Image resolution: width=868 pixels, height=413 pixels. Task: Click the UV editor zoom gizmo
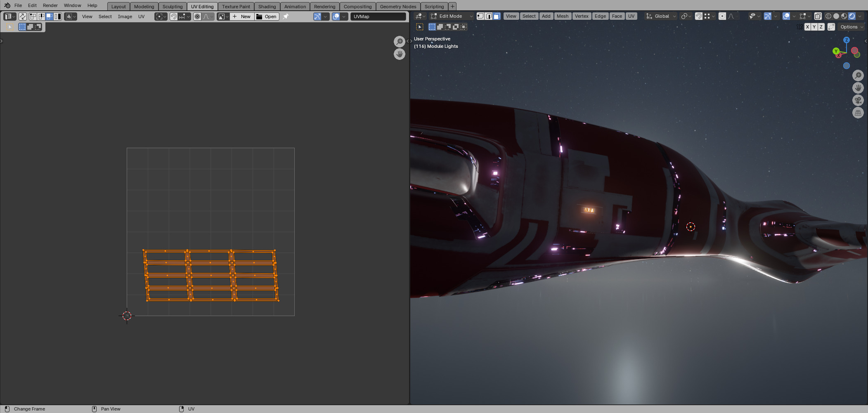point(399,41)
